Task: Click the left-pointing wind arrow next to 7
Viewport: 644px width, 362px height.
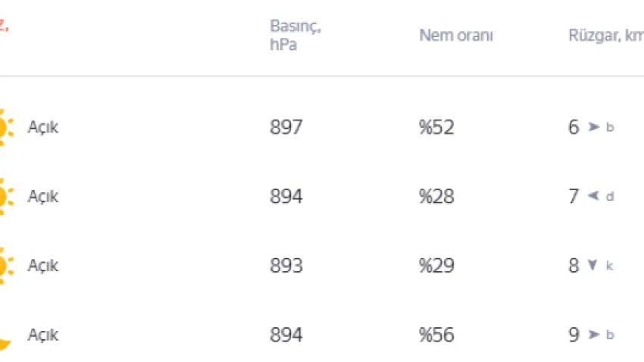Action: pyautogui.click(x=594, y=196)
